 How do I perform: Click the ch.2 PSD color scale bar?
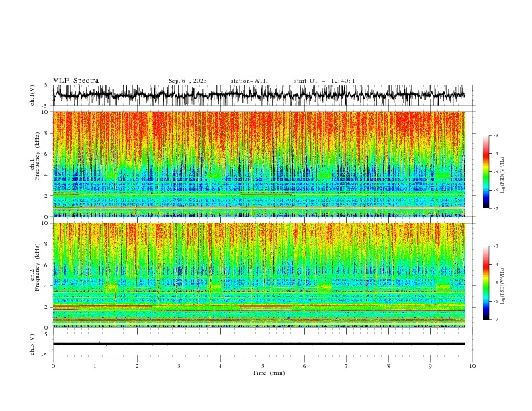click(x=486, y=283)
